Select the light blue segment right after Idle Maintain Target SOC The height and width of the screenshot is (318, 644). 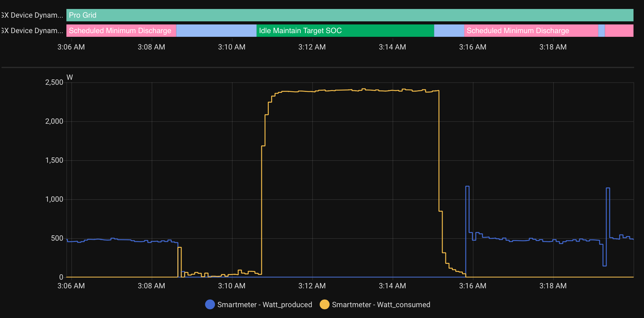449,31
